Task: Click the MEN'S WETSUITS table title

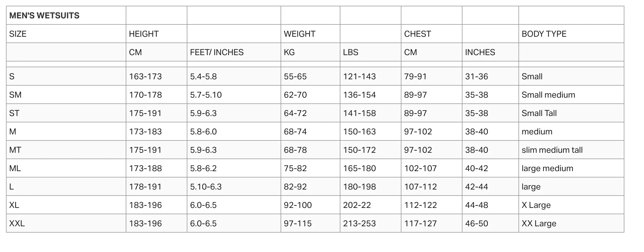Action: 44,15
